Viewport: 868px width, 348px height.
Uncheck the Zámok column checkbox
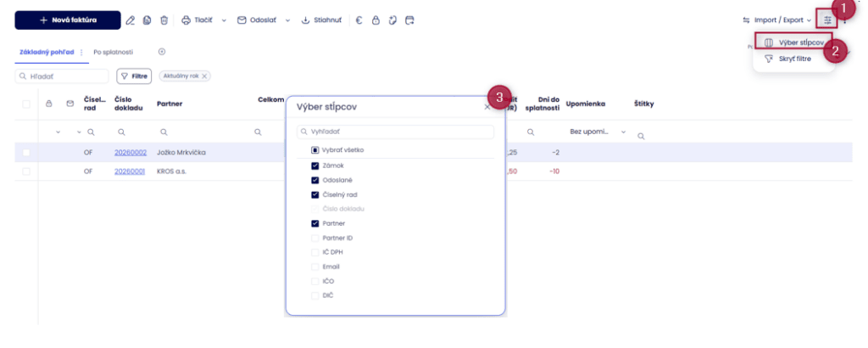pyautogui.click(x=315, y=166)
